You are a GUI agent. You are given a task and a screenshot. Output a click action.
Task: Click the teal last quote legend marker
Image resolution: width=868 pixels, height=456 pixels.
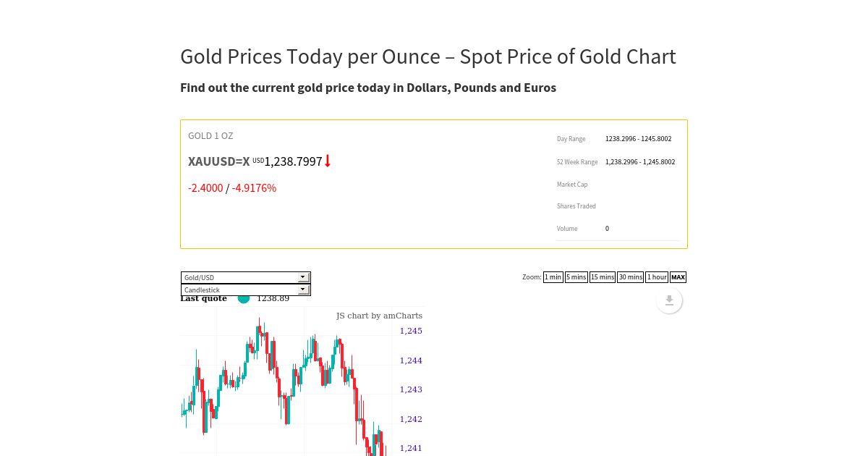(x=244, y=298)
